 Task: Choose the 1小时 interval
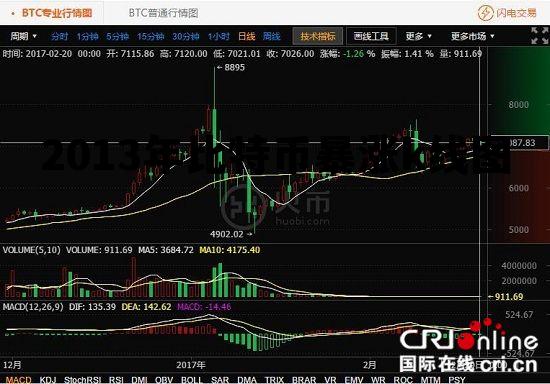(x=219, y=36)
